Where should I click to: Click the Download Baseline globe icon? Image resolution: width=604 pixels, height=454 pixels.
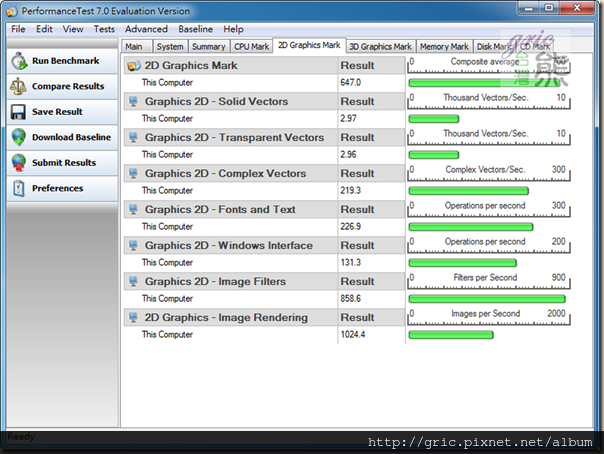(x=18, y=137)
